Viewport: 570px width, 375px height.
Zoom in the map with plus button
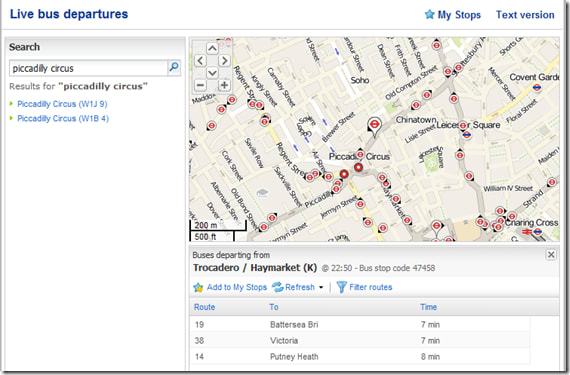click(x=224, y=85)
